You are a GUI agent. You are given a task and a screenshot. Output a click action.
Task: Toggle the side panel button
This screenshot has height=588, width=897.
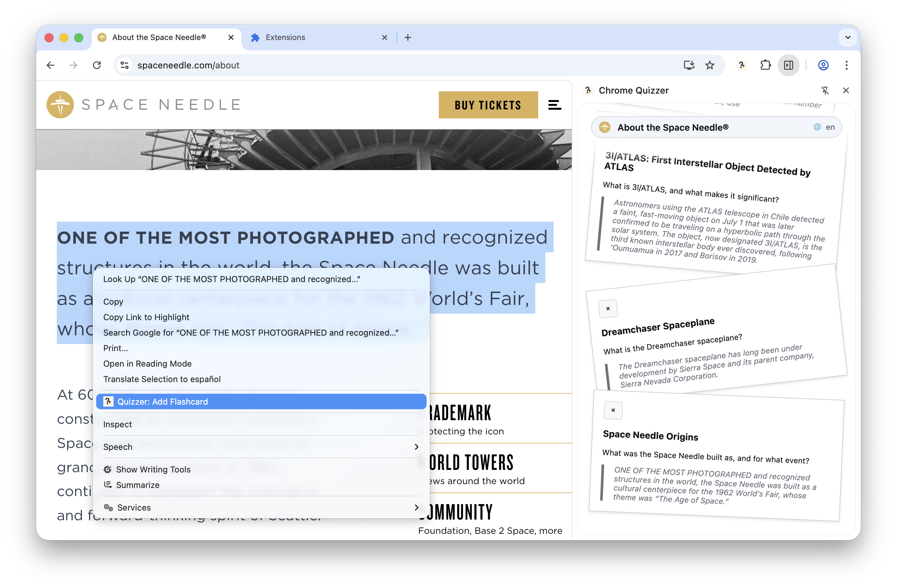pyautogui.click(x=788, y=65)
